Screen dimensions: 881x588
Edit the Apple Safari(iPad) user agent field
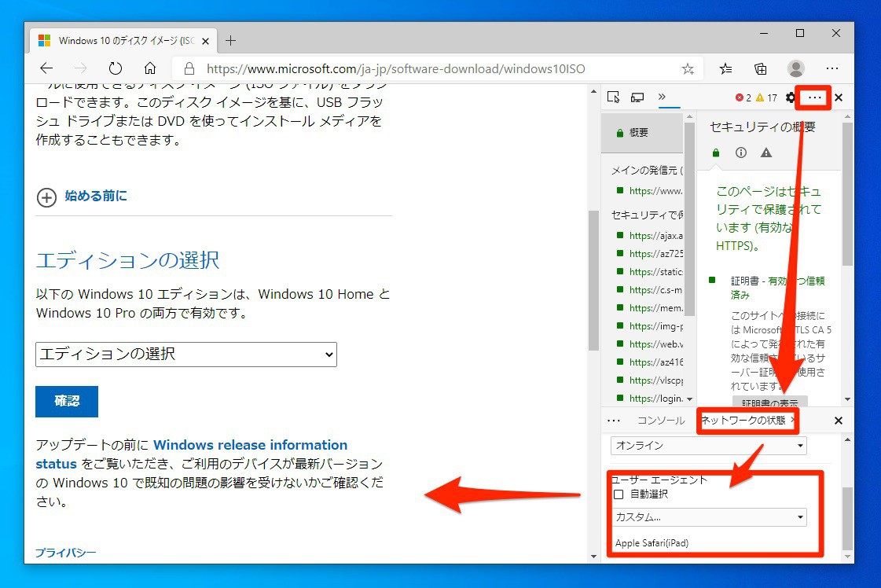[709, 543]
